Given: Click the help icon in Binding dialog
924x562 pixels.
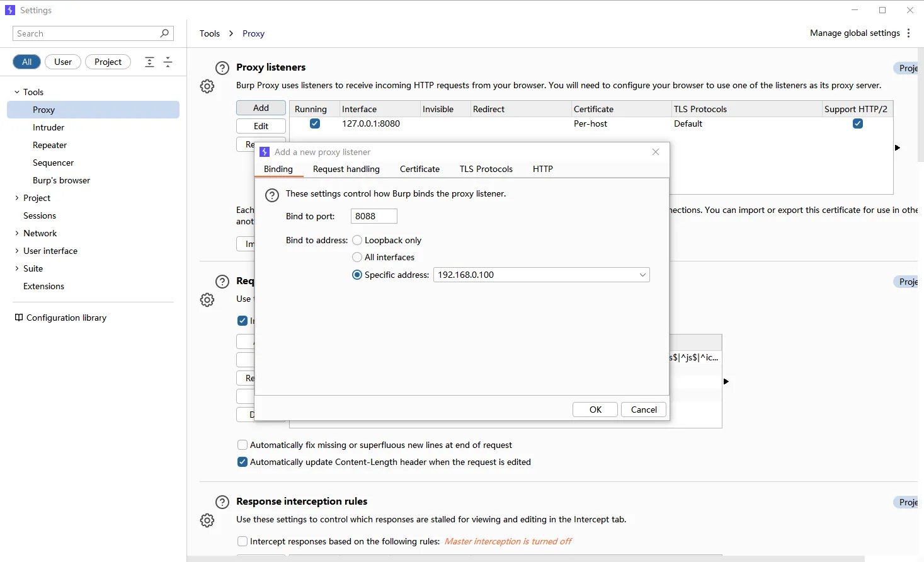Looking at the screenshot, I should 272,195.
